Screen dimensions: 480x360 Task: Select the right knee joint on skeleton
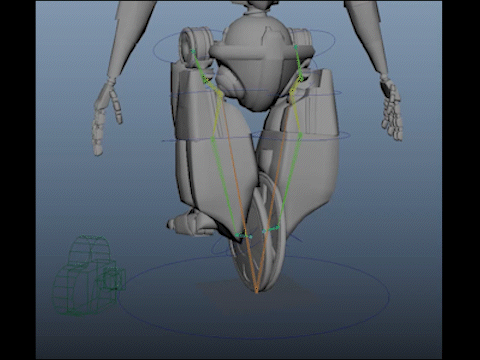[x=300, y=135]
